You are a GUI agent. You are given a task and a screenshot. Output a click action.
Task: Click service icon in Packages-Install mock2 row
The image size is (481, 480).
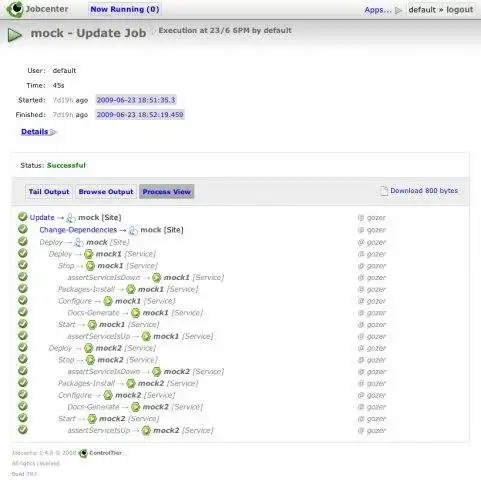[131, 384]
